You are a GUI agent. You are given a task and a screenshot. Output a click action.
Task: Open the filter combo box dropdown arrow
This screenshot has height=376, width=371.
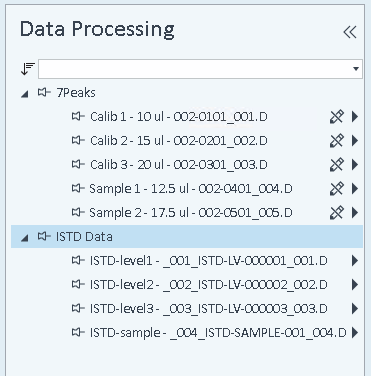[x=356, y=69]
